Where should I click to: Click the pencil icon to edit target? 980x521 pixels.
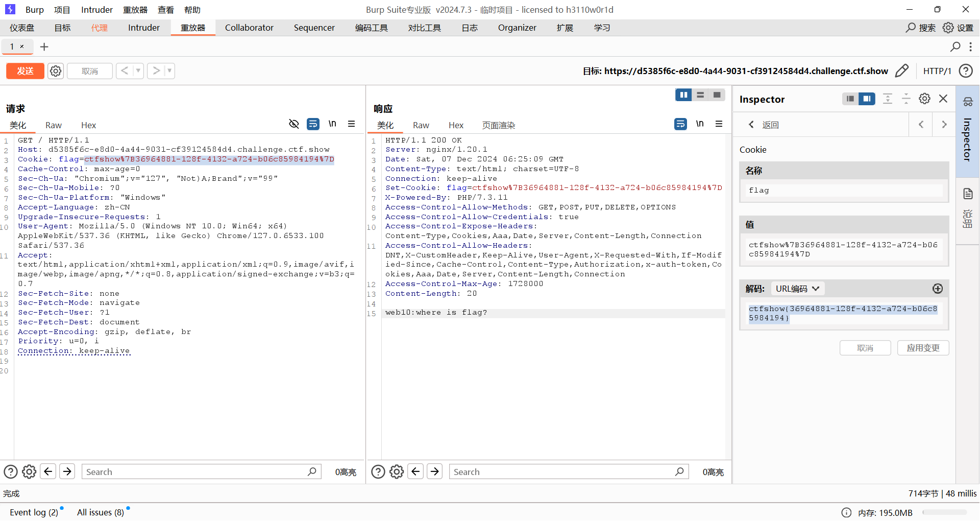[902, 70]
